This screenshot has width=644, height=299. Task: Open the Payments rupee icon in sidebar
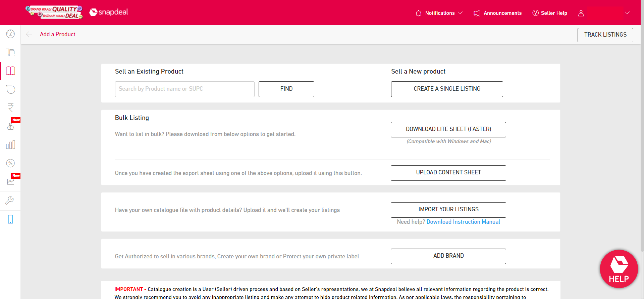pyautogui.click(x=10, y=108)
